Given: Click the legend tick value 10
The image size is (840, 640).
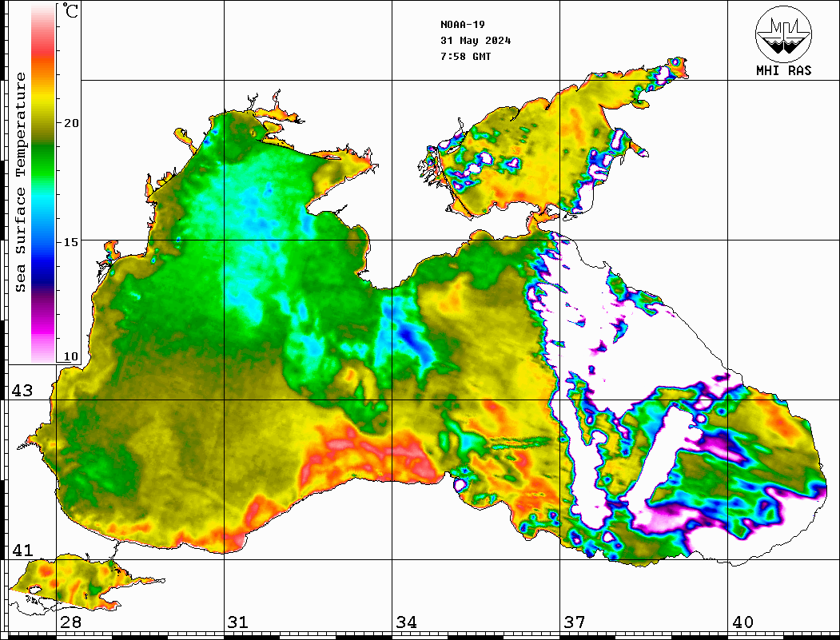Looking at the screenshot, I should pyautogui.click(x=70, y=356).
